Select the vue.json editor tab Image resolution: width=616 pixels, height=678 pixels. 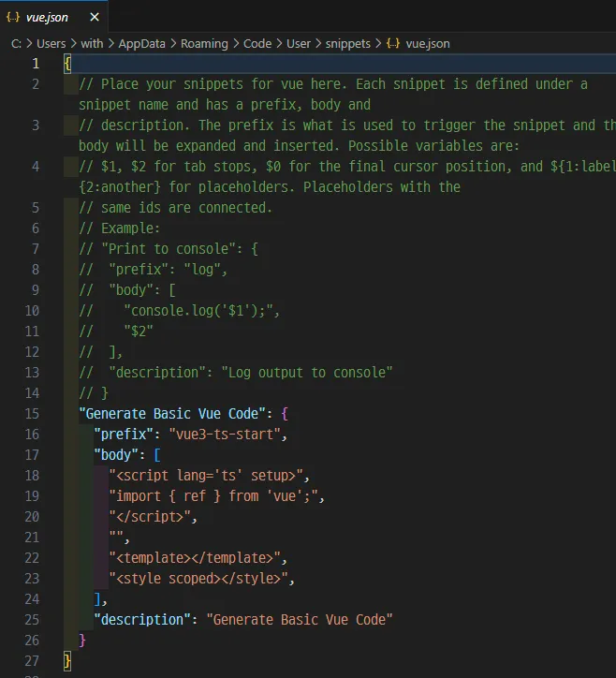(x=53, y=17)
